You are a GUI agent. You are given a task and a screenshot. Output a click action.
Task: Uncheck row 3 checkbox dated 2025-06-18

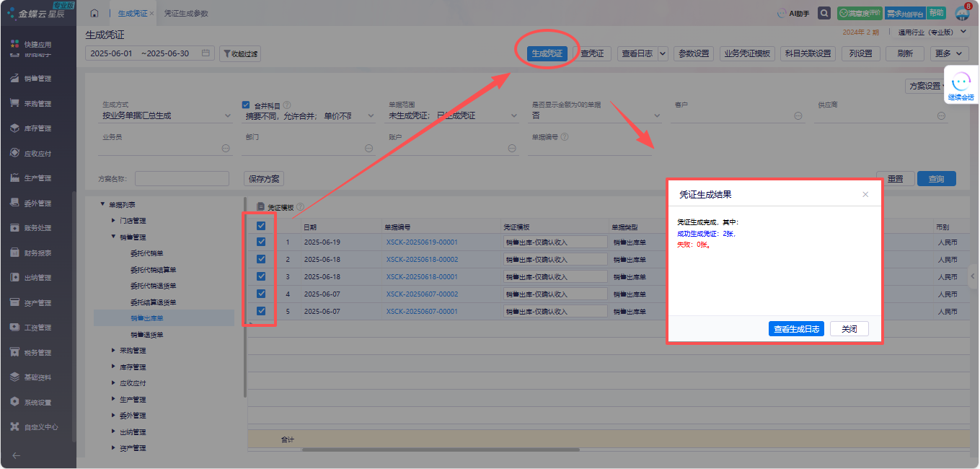(261, 276)
